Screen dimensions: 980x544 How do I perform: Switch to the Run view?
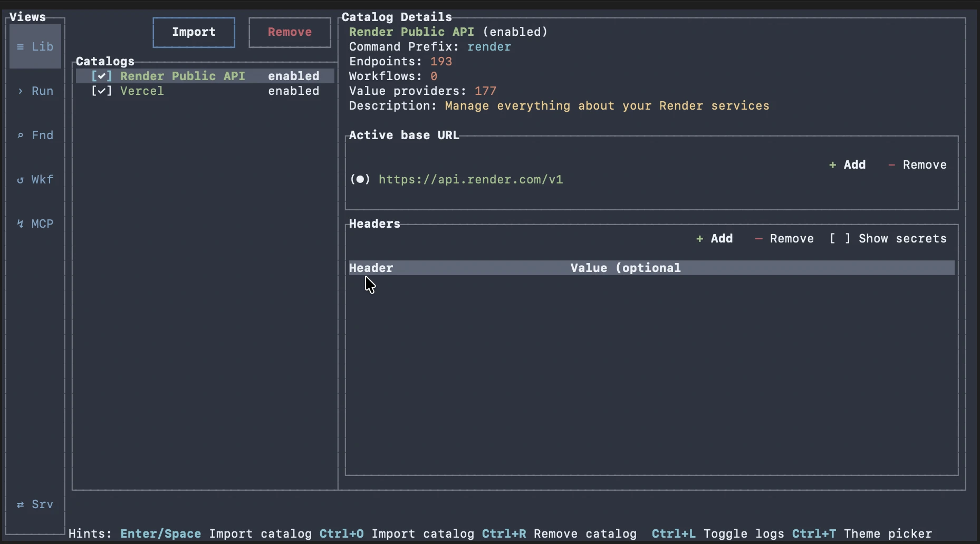pos(35,91)
